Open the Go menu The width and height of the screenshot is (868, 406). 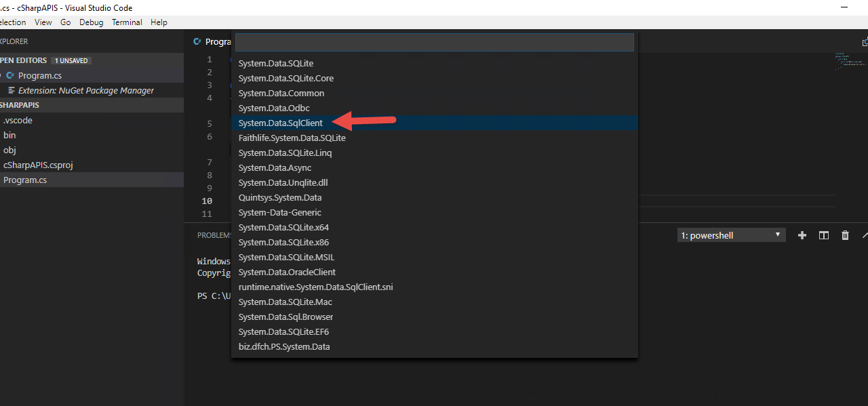pyautogui.click(x=66, y=22)
